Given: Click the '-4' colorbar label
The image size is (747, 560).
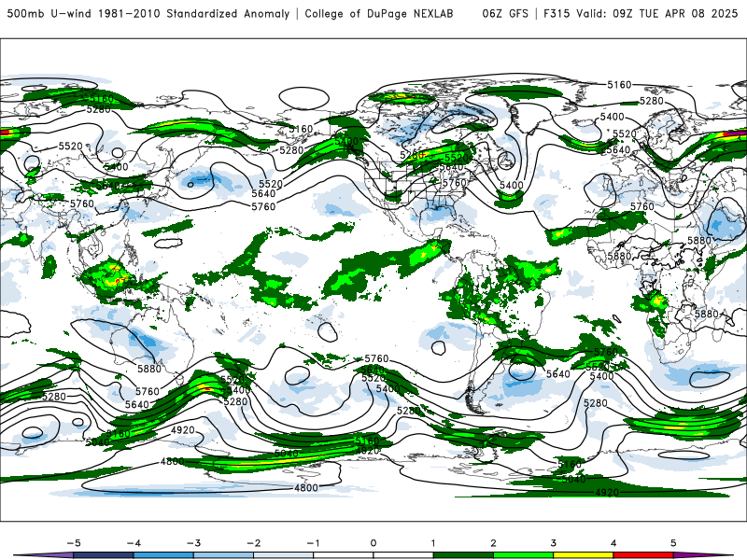Looking at the screenshot, I should pyautogui.click(x=134, y=543).
